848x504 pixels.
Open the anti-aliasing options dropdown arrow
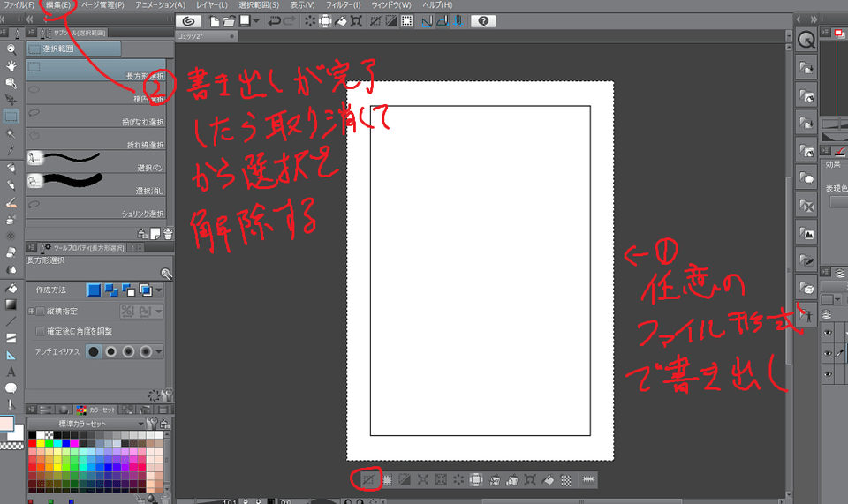158,351
